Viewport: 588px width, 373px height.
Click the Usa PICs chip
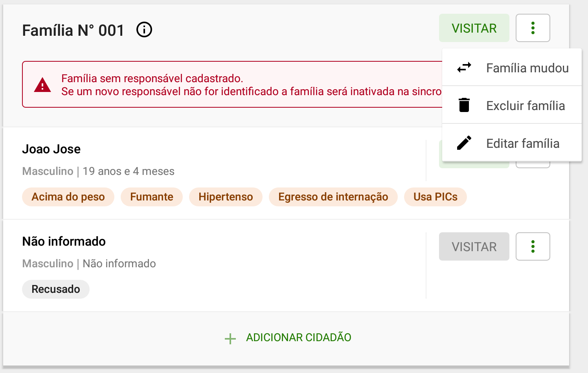[x=435, y=197]
